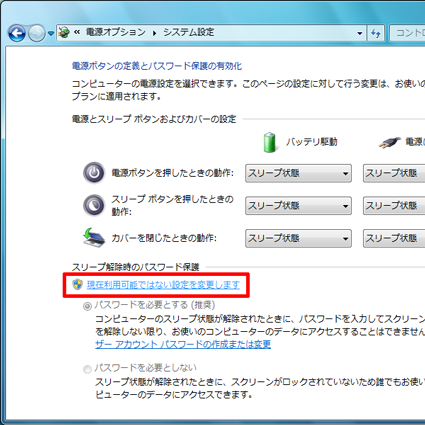Open アカウント パスワードの作成または変更 link

click(183, 344)
